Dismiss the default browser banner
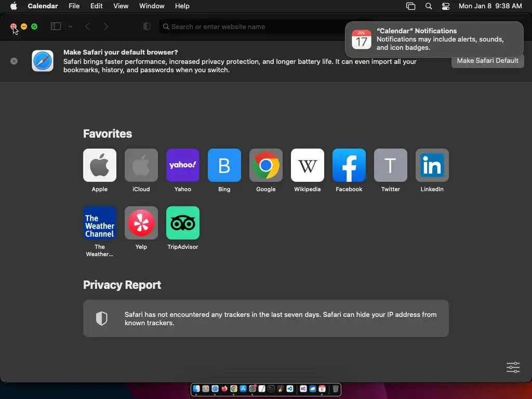Screen dimensions: 532x399 [14, 61]
